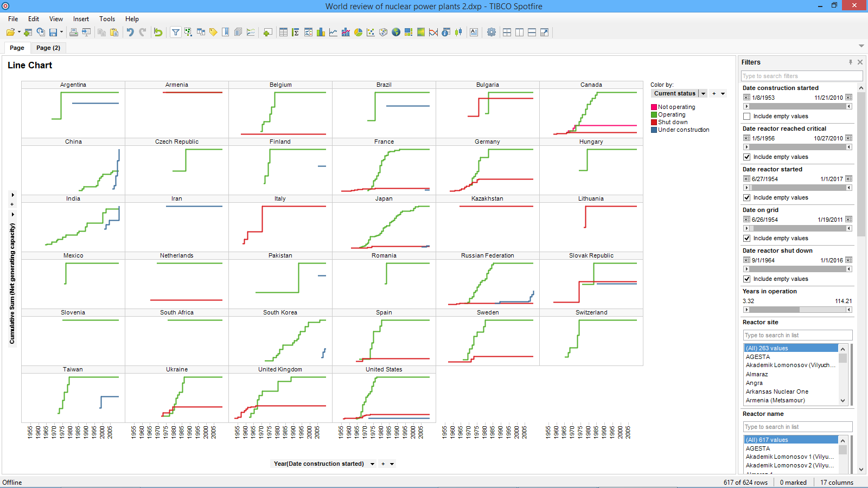Open the Insert menu
This screenshot has width=868, height=488.
tap(81, 19)
